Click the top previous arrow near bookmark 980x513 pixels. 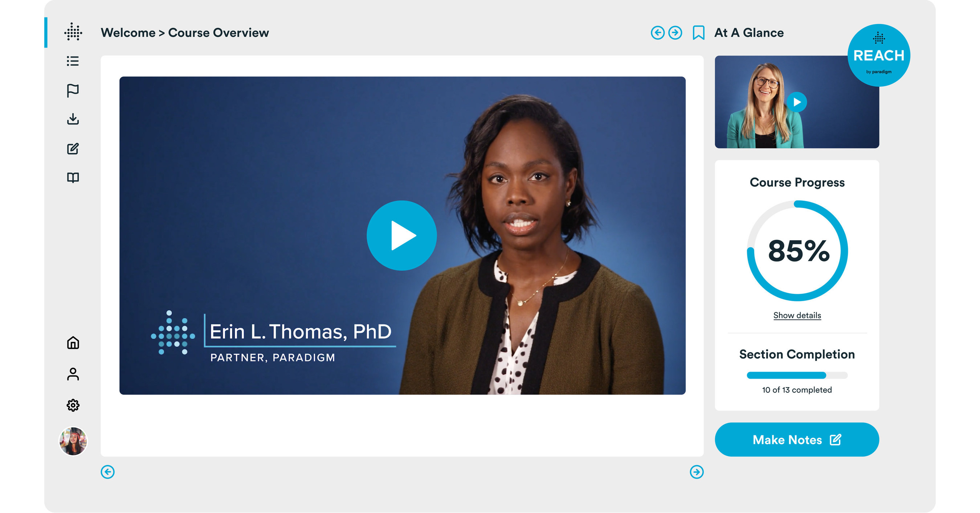pyautogui.click(x=657, y=33)
